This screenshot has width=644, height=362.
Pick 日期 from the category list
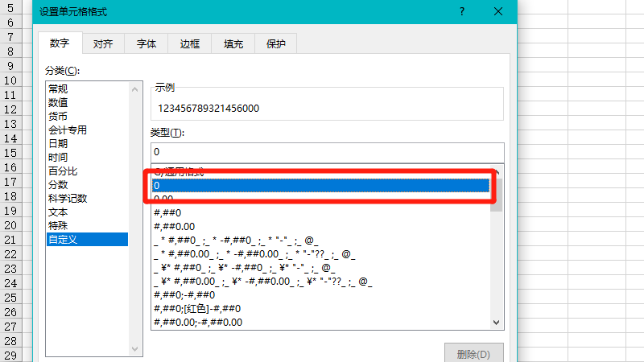58,144
